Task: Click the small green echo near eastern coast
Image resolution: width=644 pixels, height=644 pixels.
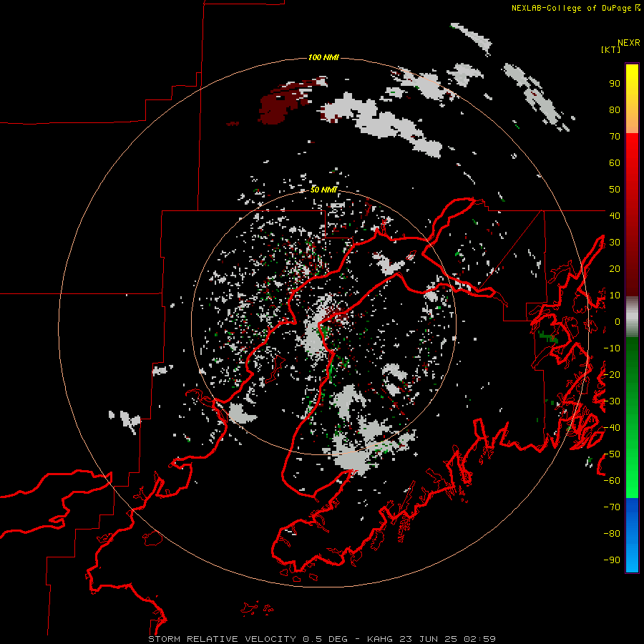Action: [x=547, y=337]
